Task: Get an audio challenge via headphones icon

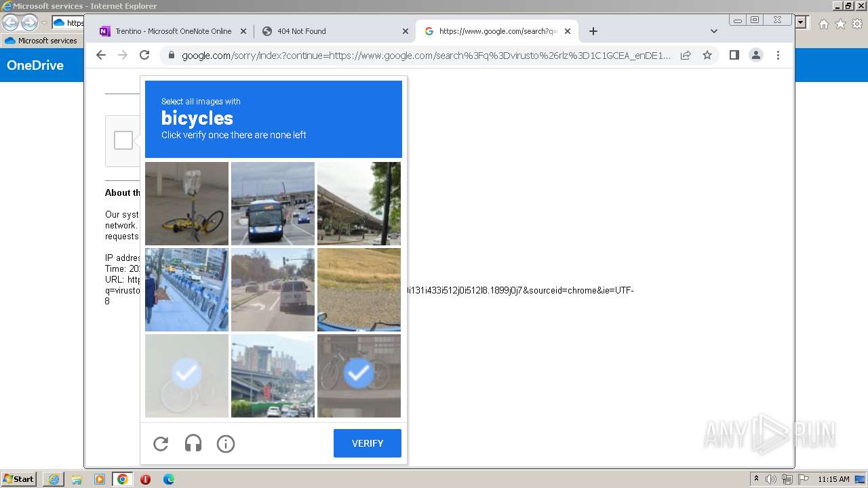Action: pos(193,444)
